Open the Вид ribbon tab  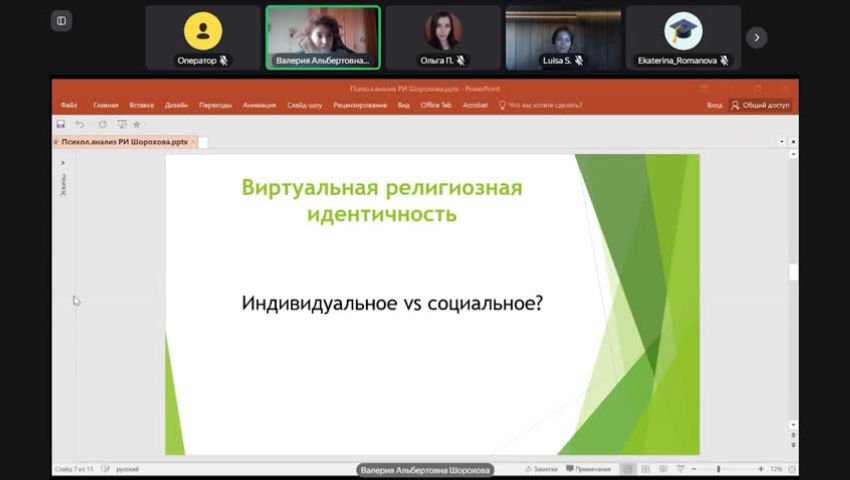[404, 105]
